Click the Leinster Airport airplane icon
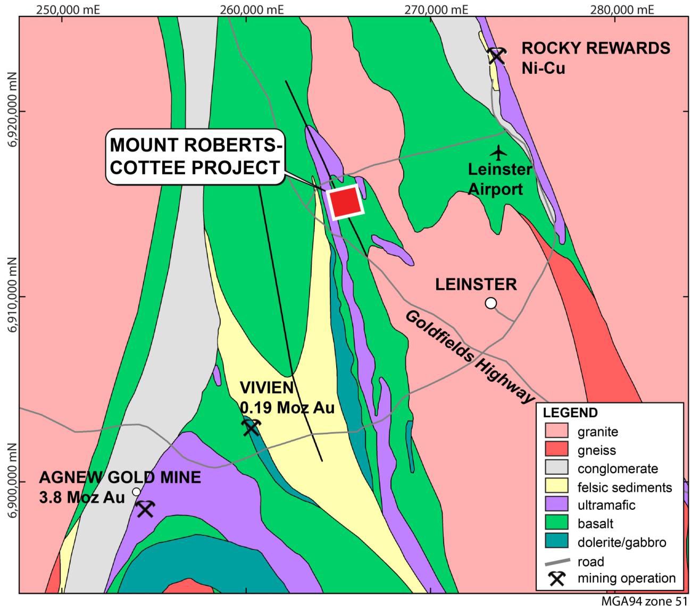The width and height of the screenshot is (700, 606). click(498, 153)
